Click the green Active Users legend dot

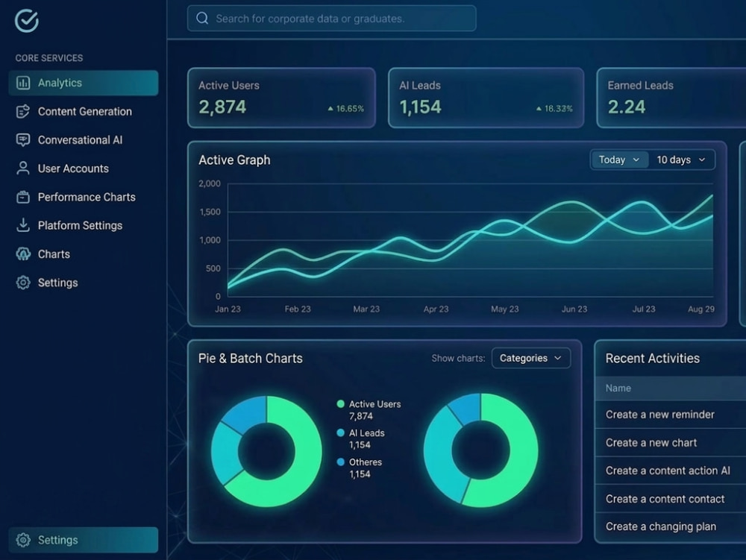(341, 404)
